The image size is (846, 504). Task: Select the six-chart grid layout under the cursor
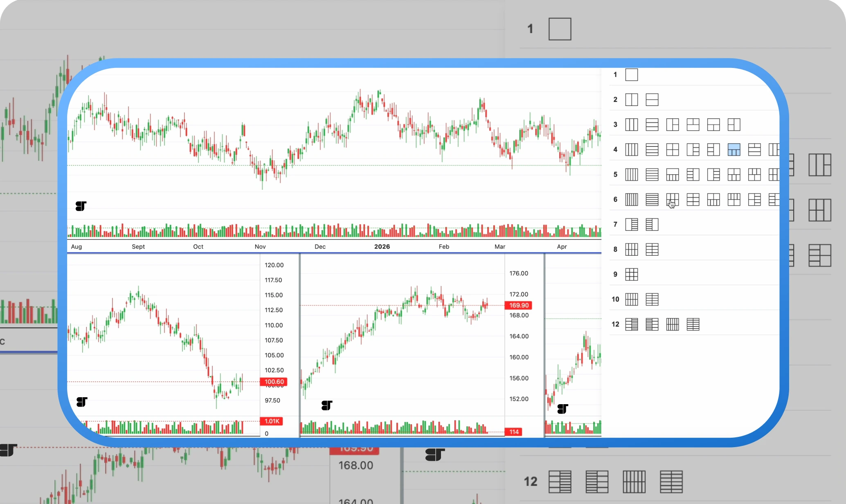673,200
